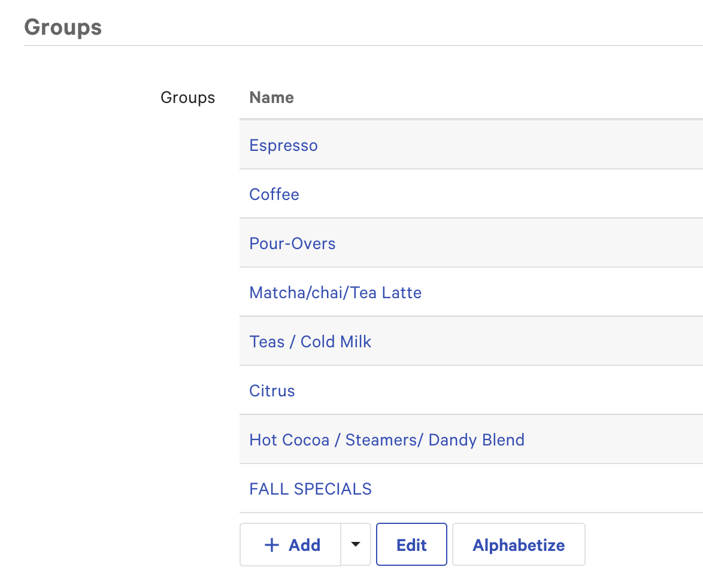Click the plus icon on Add button

pos(272,545)
